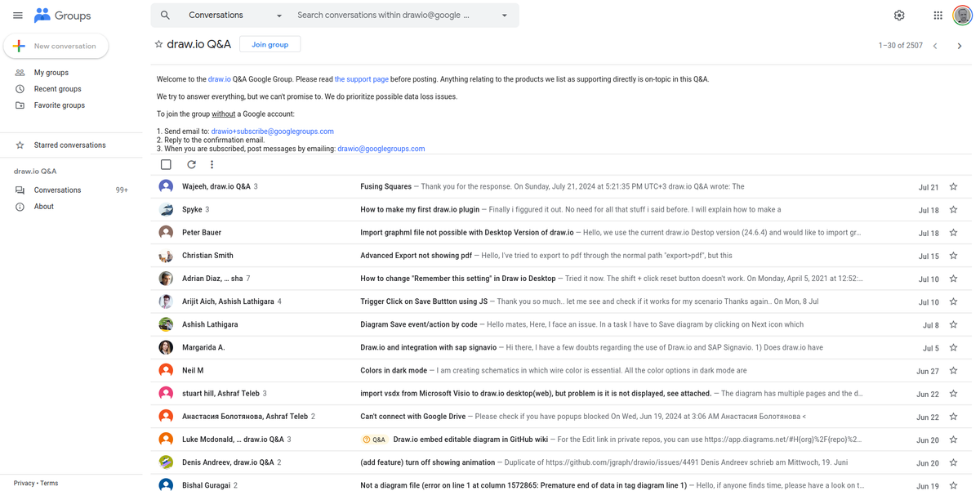
Task: Open the three-dot more actions menu
Action: [x=212, y=164]
